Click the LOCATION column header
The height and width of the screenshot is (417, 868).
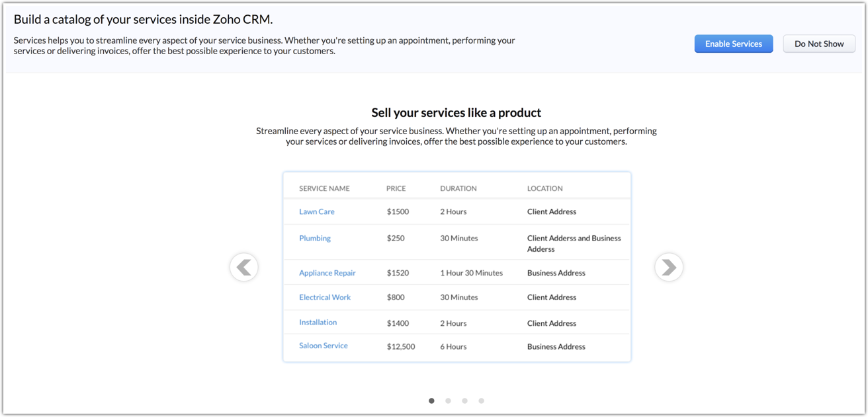545,188
